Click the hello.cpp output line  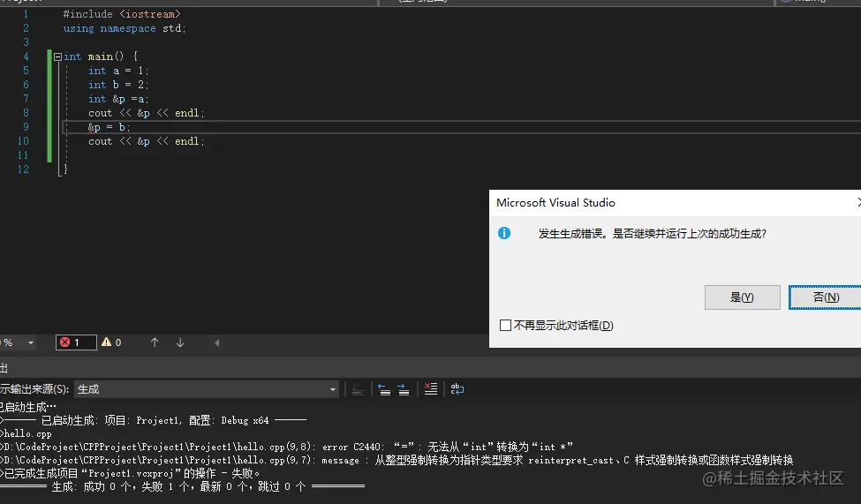26,433
